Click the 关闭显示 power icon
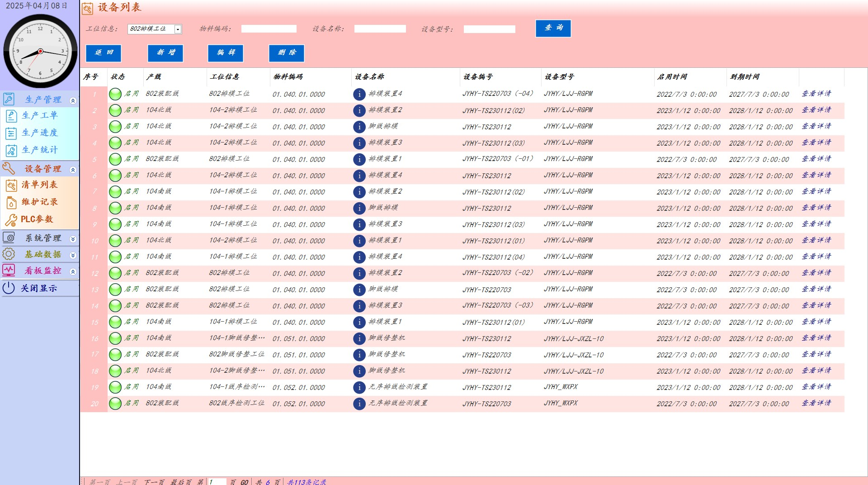This screenshot has height=485, width=868. pyautogui.click(x=9, y=288)
